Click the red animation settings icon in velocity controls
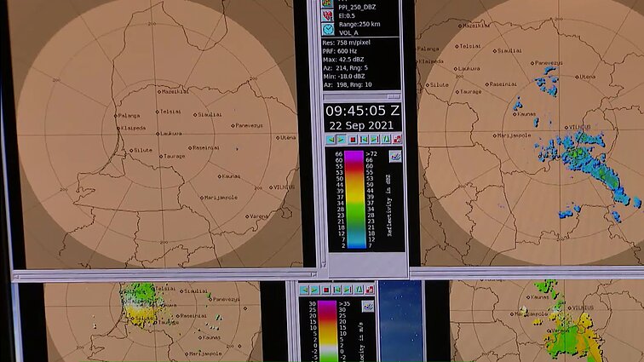Image resolution: width=644 pixels, height=362 pixels. 370,290
